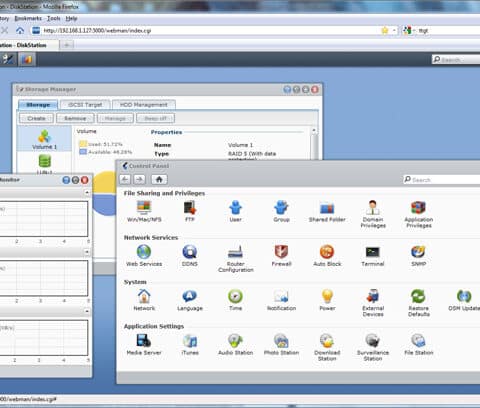Viewport: 480px width, 408px height.
Task: Open Auto Block settings
Action: (327, 255)
